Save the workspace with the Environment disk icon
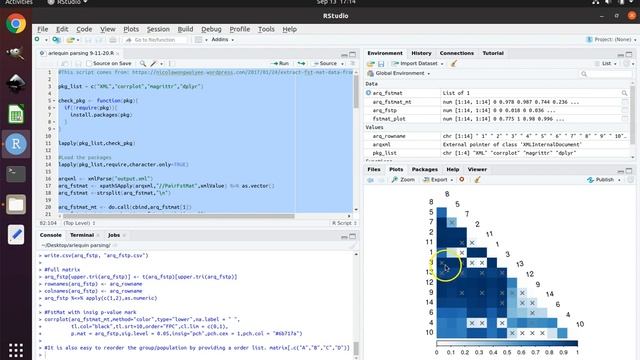640x360 pixels. [x=381, y=64]
